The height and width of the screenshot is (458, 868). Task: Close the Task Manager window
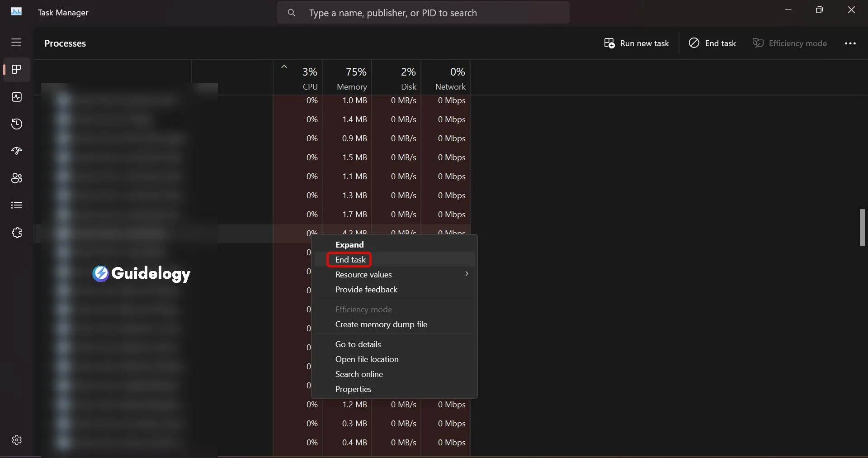click(851, 10)
